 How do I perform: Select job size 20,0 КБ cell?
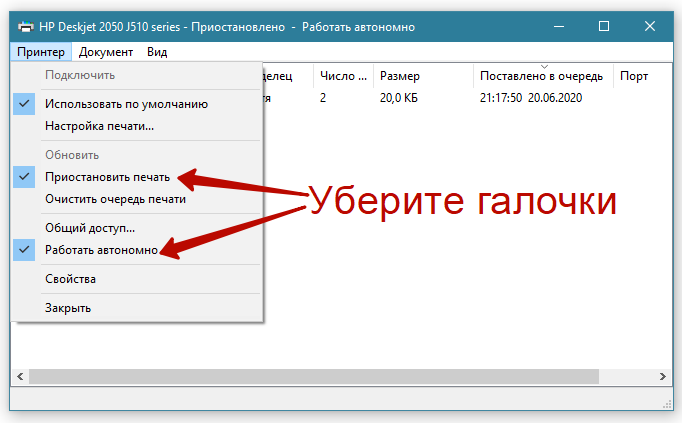(x=398, y=98)
